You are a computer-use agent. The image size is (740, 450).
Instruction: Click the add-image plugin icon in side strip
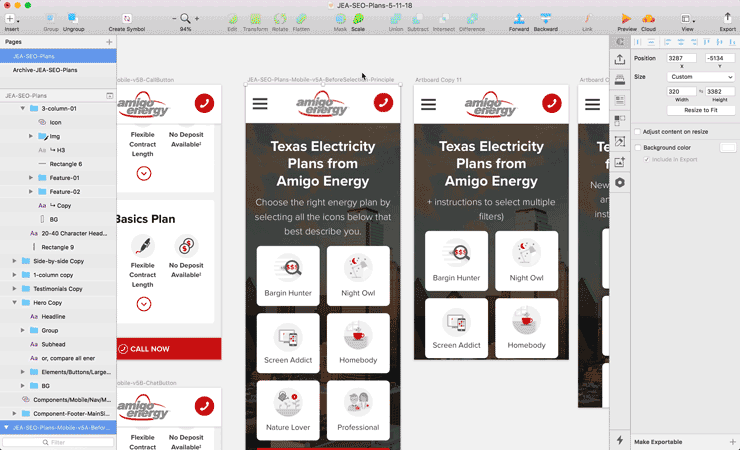620,162
